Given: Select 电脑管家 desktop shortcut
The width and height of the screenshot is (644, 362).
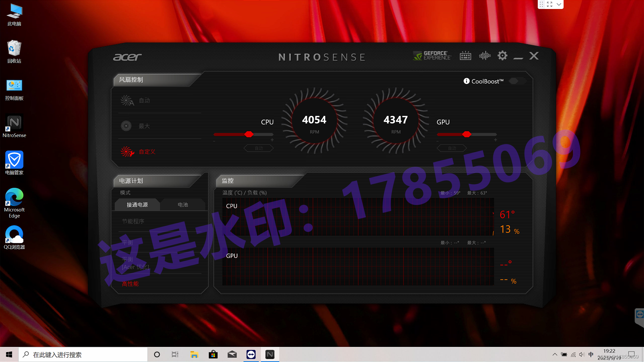Looking at the screenshot, I should 14,163.
